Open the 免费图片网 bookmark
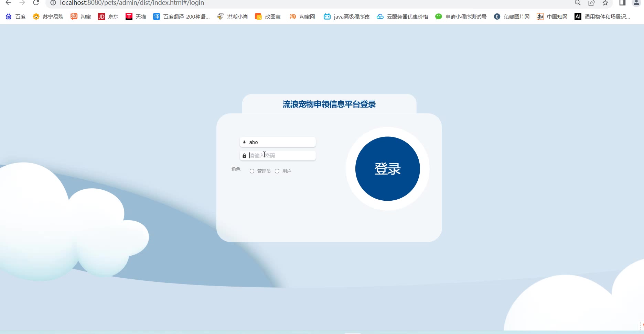 coord(512,16)
